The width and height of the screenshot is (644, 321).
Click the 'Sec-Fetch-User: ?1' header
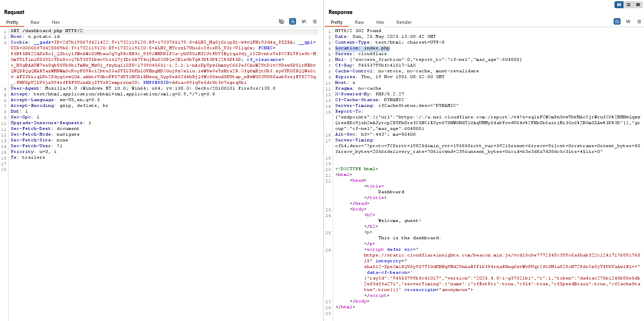click(x=37, y=146)
